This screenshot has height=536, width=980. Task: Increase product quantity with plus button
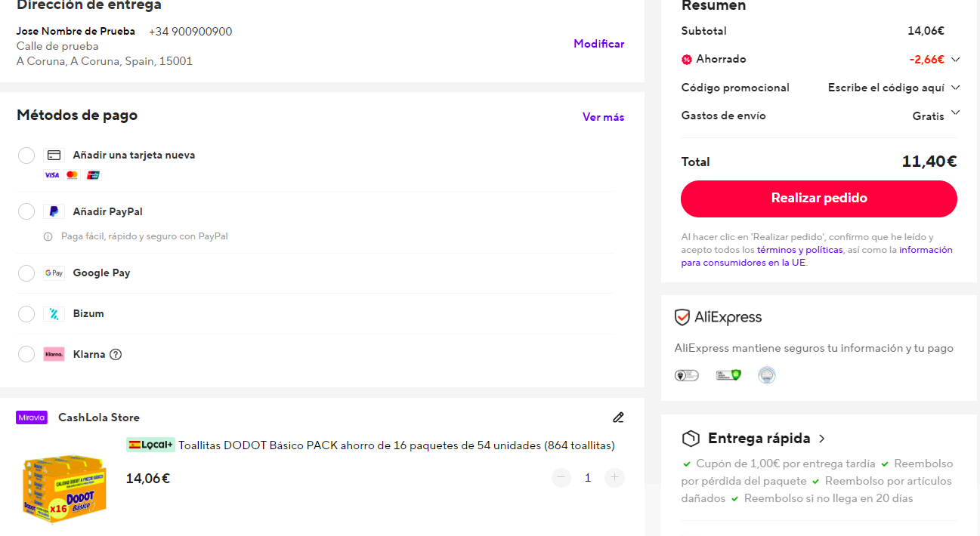pyautogui.click(x=615, y=477)
